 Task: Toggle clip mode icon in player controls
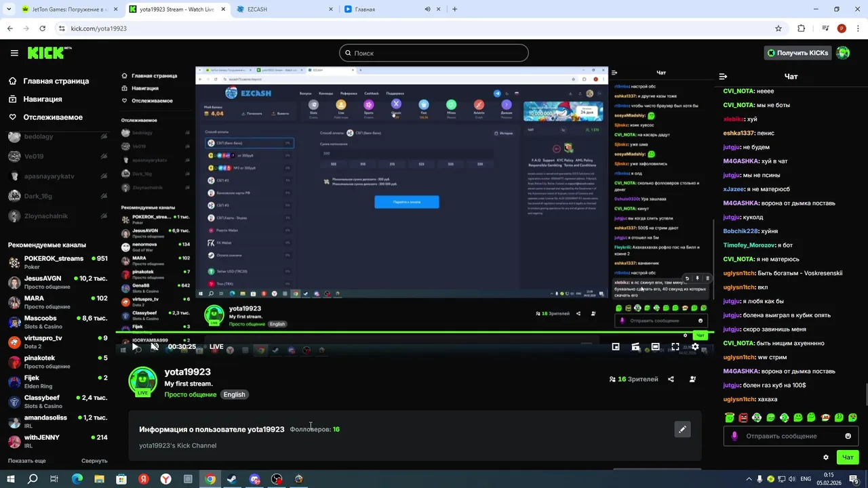635,346
